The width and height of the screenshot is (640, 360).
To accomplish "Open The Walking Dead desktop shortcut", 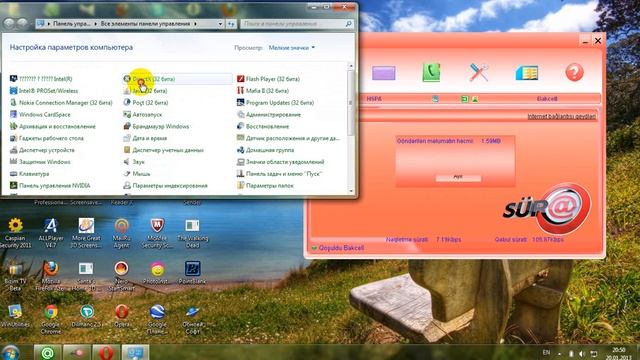I will [x=192, y=233].
